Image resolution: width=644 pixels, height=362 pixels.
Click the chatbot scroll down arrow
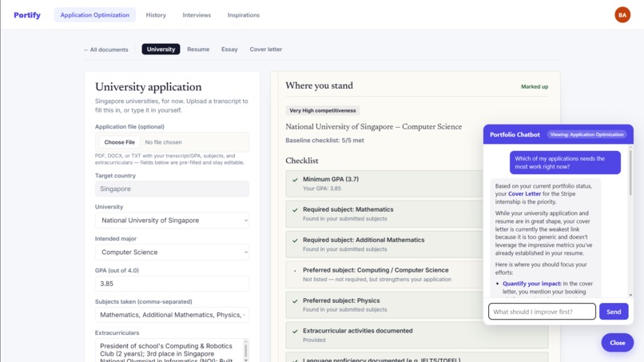coord(630,295)
